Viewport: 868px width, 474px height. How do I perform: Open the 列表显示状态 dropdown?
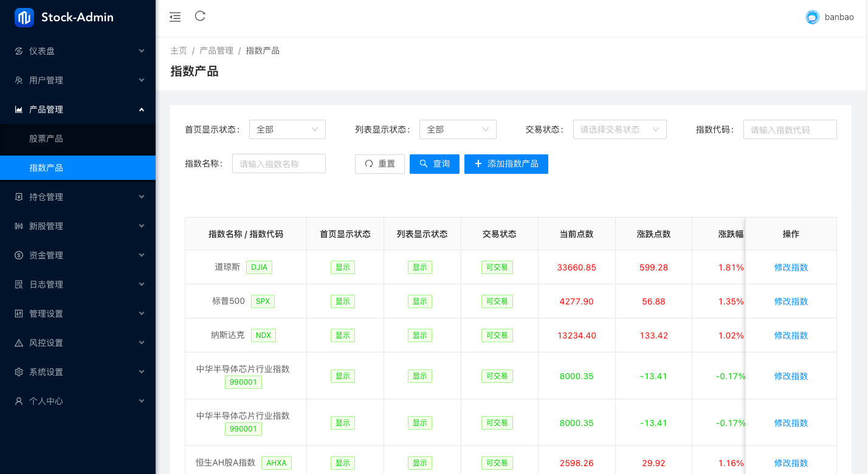point(457,129)
